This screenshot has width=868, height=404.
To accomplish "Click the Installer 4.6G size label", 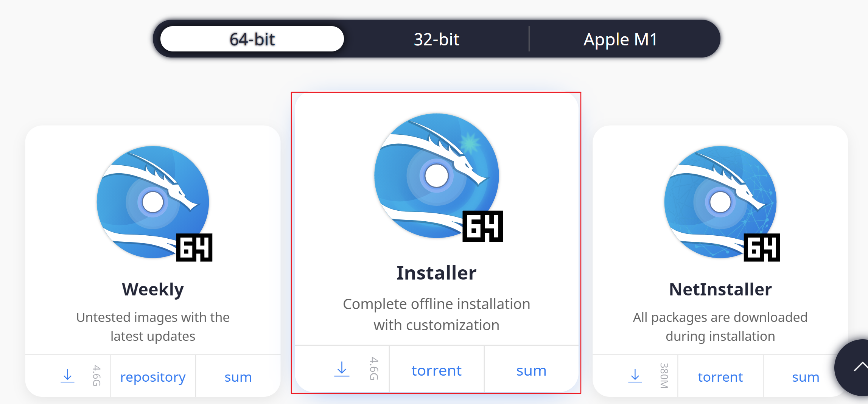I will (x=374, y=368).
